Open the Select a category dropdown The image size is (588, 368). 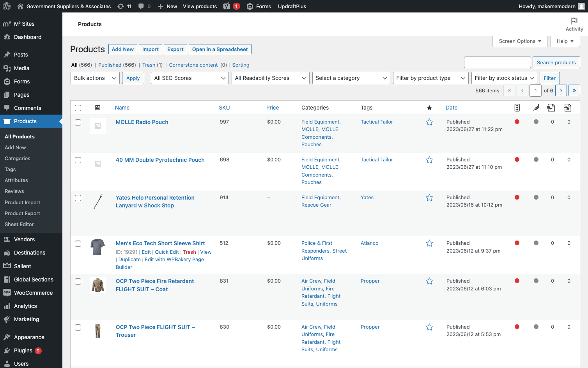point(351,78)
